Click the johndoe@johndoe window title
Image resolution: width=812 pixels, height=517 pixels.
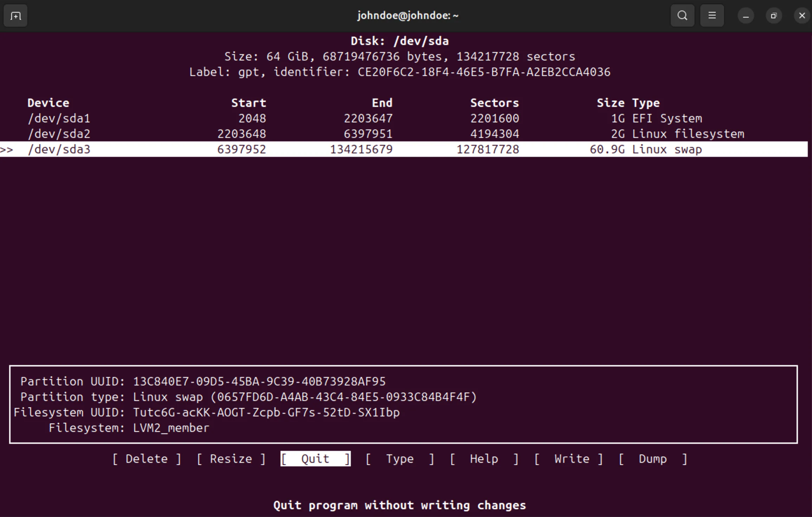(408, 16)
